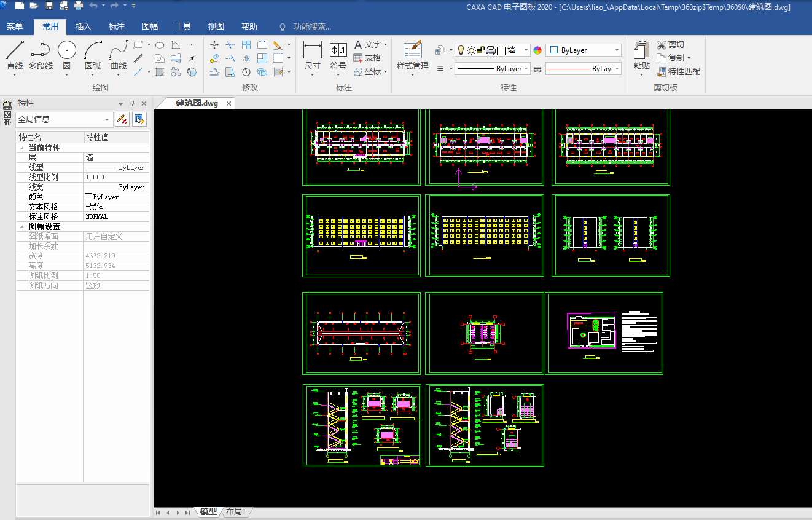Toggle the layer lock icon
812x520 pixels.
click(481, 50)
